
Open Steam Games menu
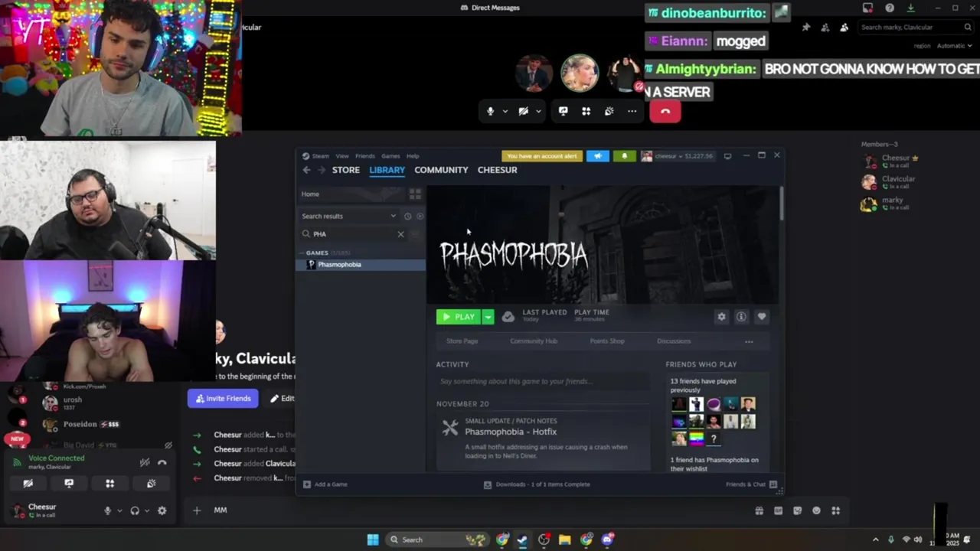[x=390, y=156]
